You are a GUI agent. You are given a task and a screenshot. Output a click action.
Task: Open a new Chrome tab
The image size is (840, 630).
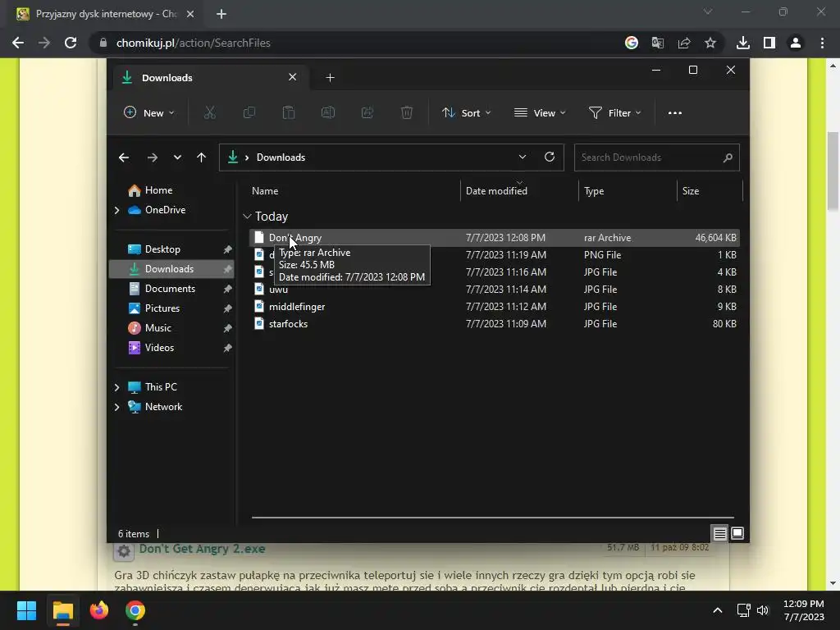[x=221, y=14]
